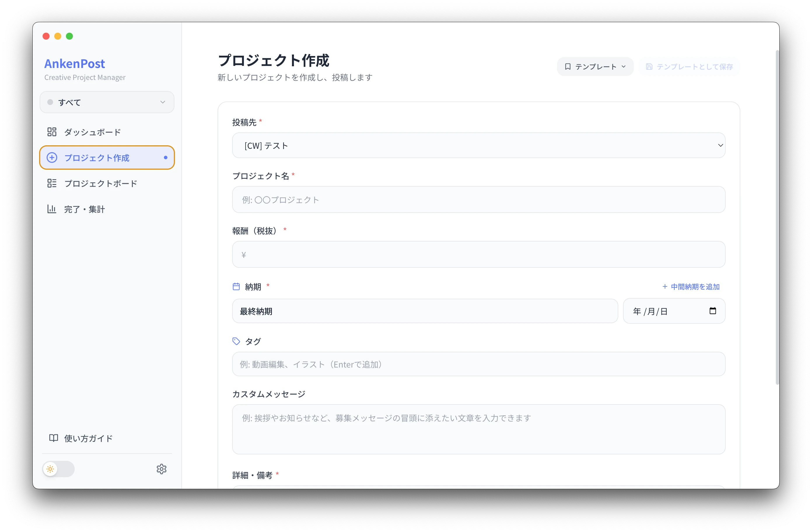
Task: Click the green fullscreen window button
Action: [69, 36]
